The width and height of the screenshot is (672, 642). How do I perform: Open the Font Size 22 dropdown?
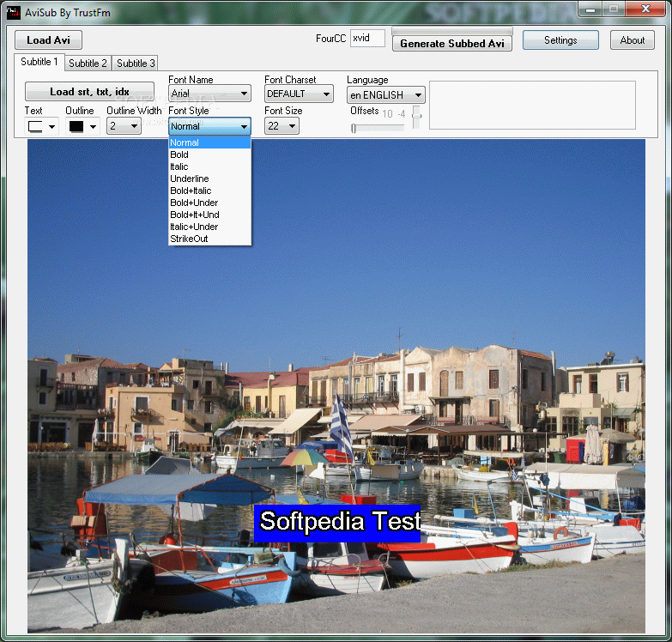click(282, 126)
